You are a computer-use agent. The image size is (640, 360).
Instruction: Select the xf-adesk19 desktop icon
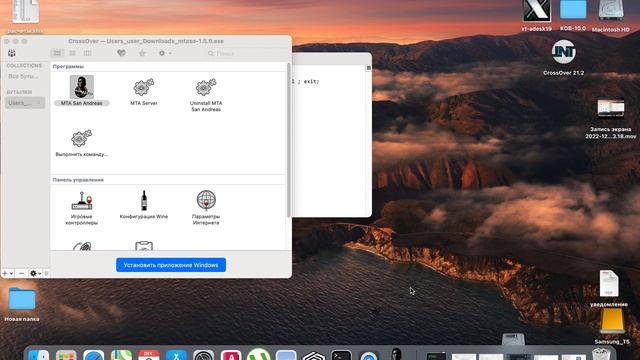(537, 11)
